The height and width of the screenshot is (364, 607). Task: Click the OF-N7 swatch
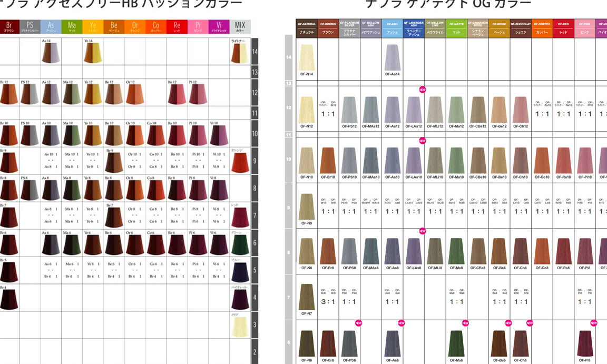(307, 297)
